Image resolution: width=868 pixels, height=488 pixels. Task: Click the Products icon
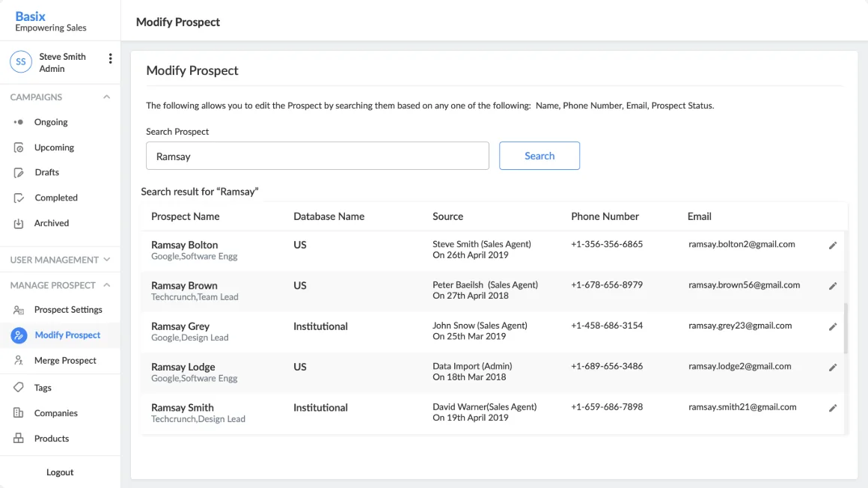pyautogui.click(x=18, y=438)
